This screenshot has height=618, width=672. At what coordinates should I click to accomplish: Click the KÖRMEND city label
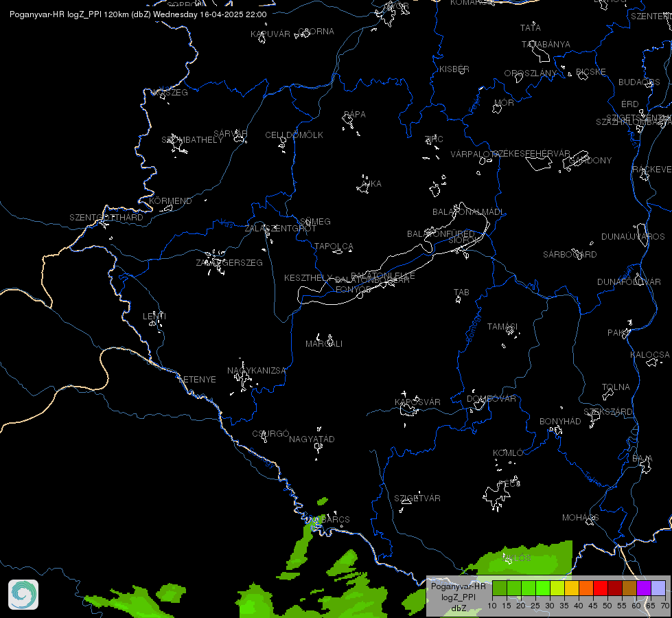click(x=170, y=201)
